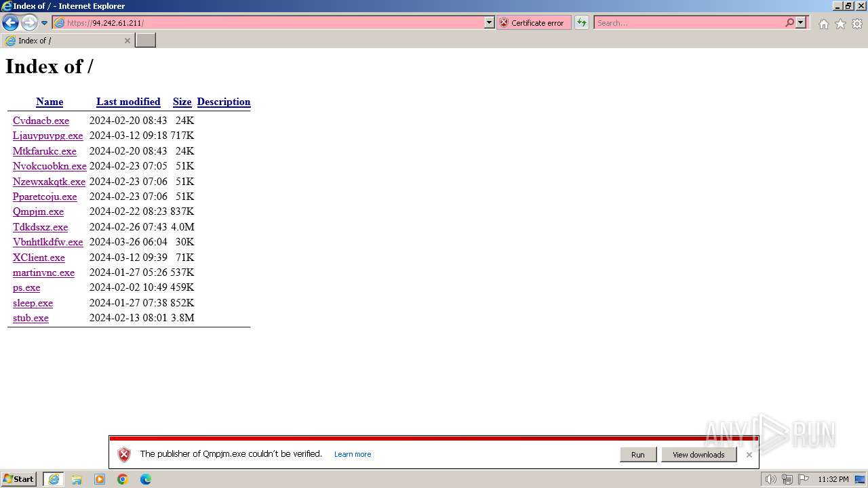The height and width of the screenshot is (488, 868).
Task: Click the 3.8M size of stub.exe
Action: pos(182,318)
